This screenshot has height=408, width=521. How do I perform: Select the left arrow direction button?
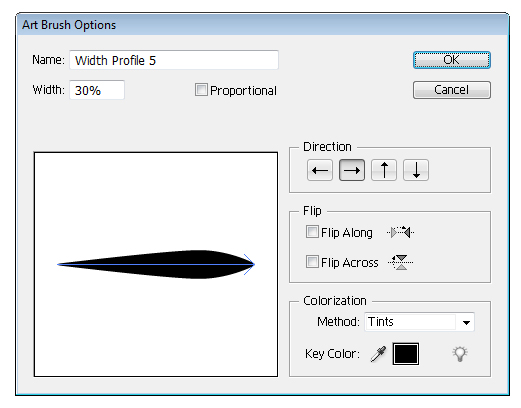pyautogui.click(x=320, y=170)
